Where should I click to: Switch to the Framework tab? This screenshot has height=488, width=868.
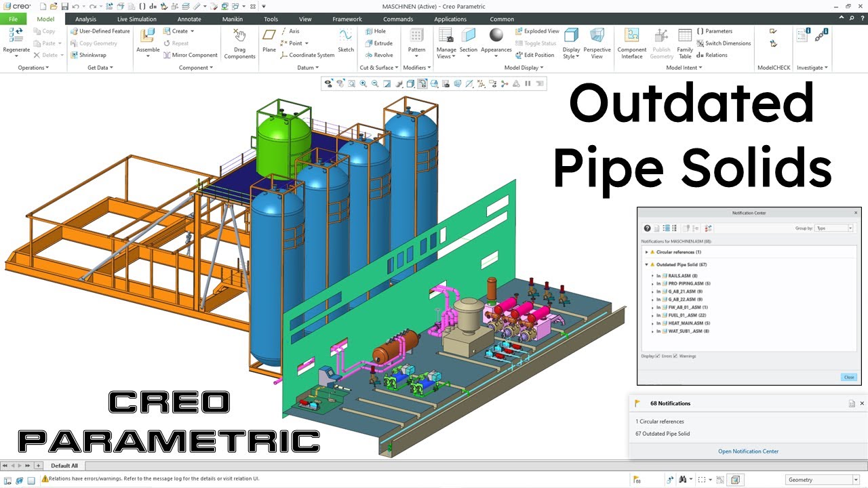(347, 19)
